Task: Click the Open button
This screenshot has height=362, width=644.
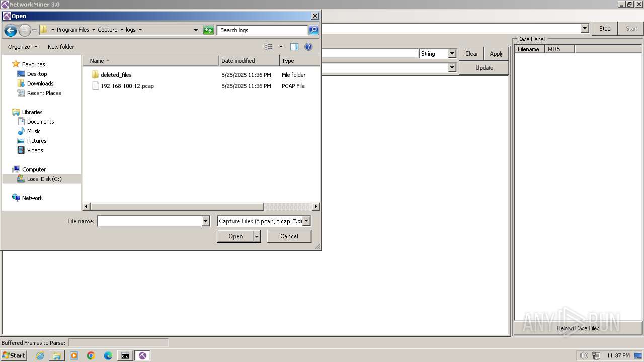Action: point(235,236)
